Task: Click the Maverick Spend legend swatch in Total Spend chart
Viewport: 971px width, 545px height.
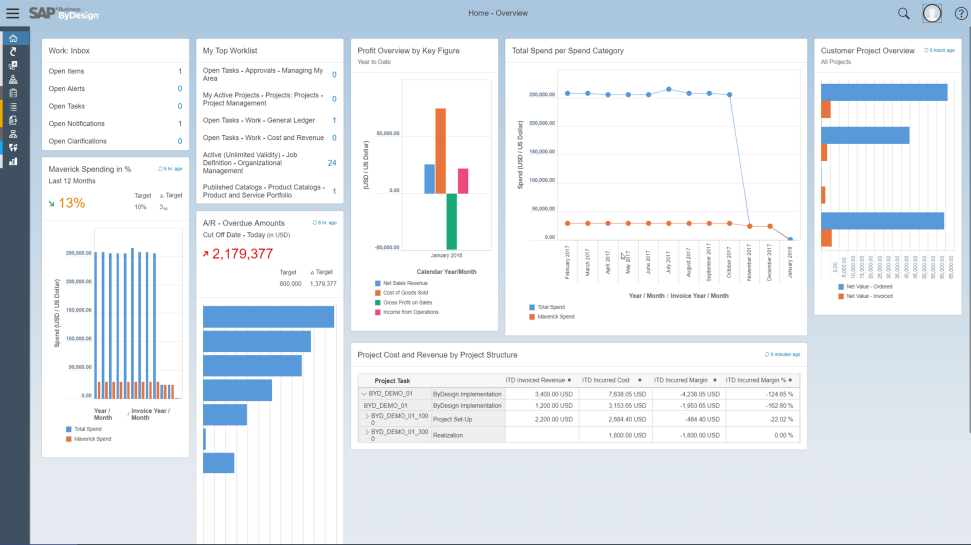Action: pos(532,317)
